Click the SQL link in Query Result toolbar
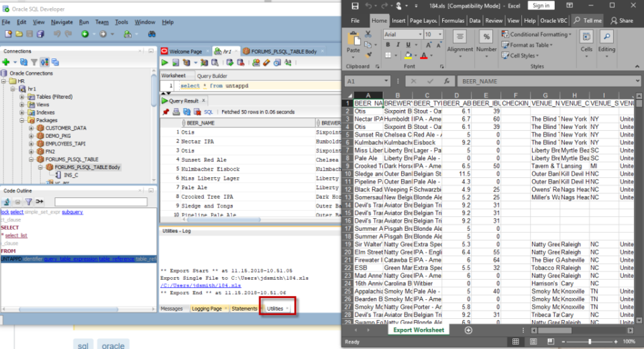The height and width of the screenshot is (349, 644). [x=209, y=112]
